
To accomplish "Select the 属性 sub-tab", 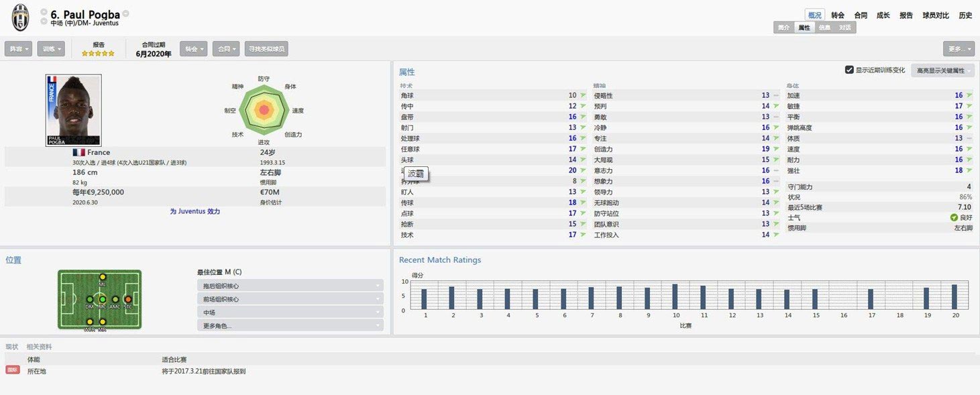I will (x=804, y=27).
